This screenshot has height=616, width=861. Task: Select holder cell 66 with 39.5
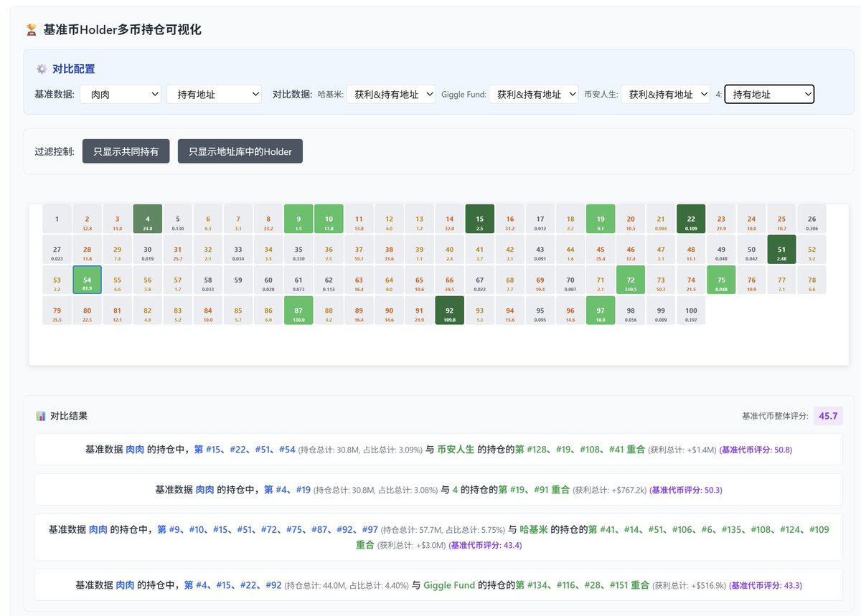[450, 280]
